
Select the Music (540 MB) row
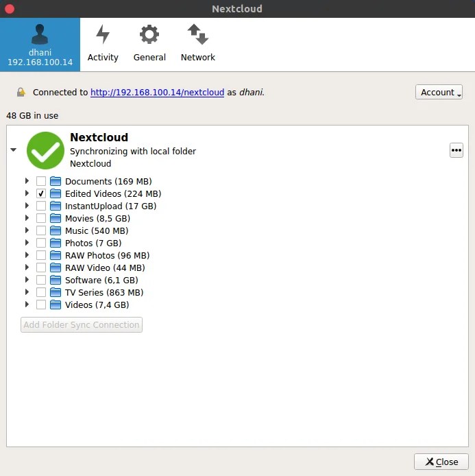(97, 230)
